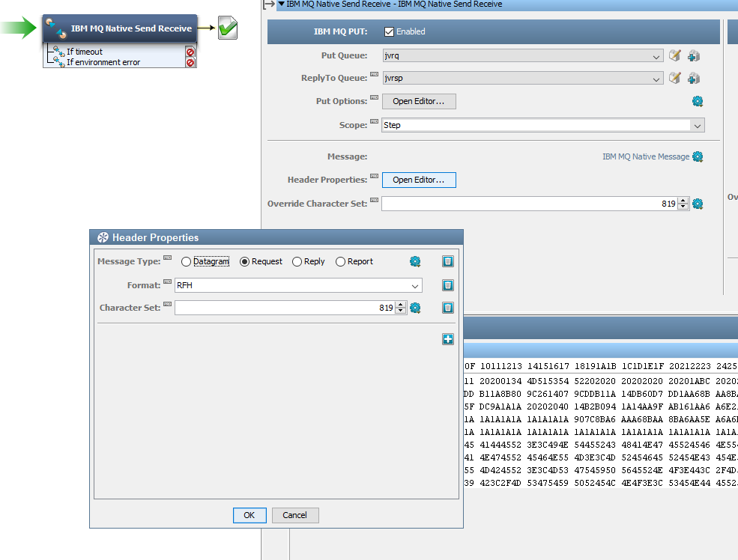Screen dimensions: 738x560
Task: Open the Put Queue dropdown
Action: click(x=656, y=56)
